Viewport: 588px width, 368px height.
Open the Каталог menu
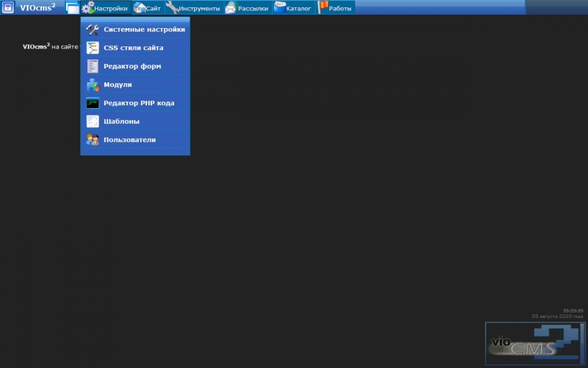293,8
